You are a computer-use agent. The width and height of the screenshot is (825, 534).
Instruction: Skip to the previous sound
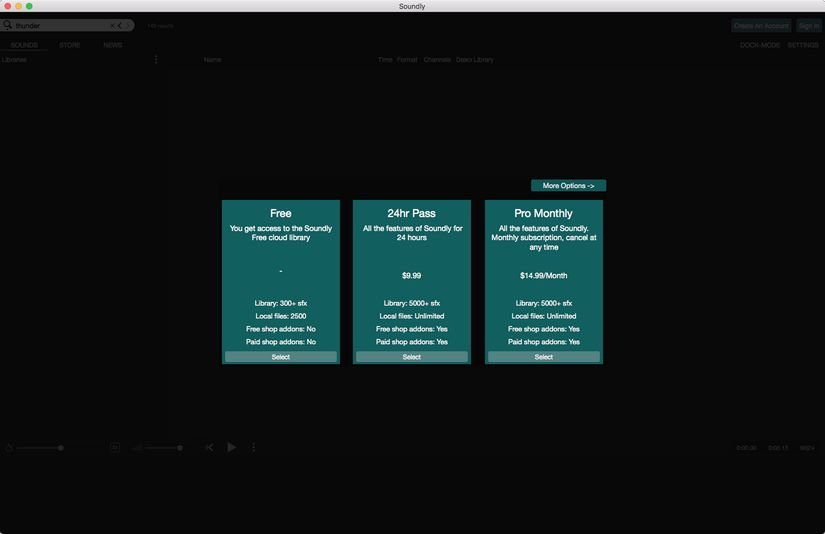(x=209, y=448)
